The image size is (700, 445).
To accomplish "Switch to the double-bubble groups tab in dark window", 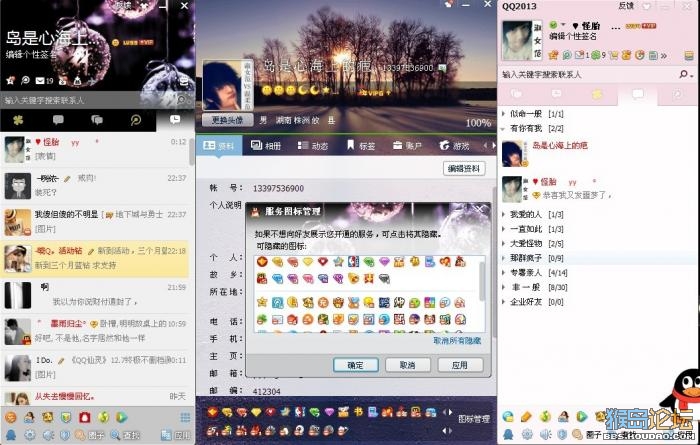I will [x=97, y=120].
